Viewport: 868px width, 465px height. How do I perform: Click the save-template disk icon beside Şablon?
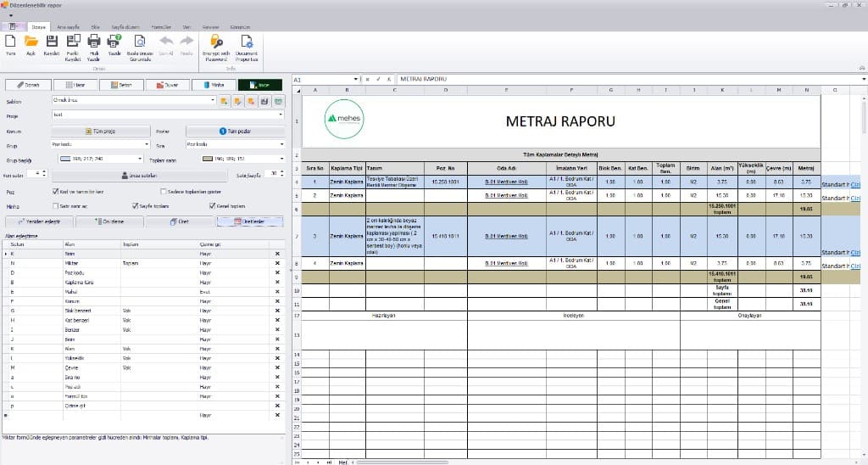coord(264,102)
